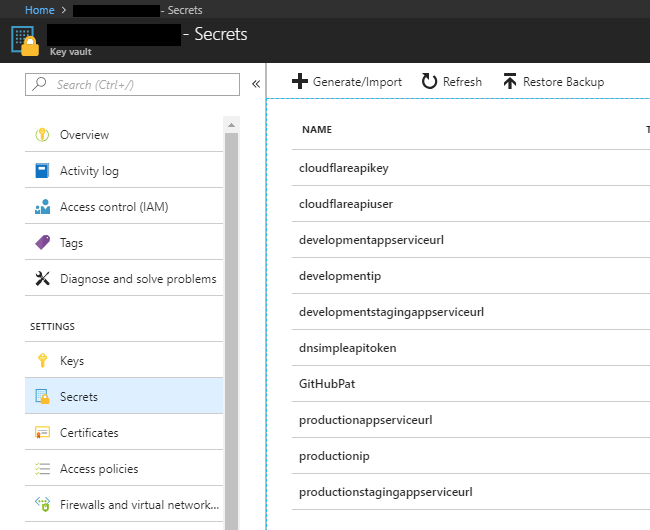The height and width of the screenshot is (530, 650).
Task: Click the Secrets breadcrumb text
Action: pos(185,10)
